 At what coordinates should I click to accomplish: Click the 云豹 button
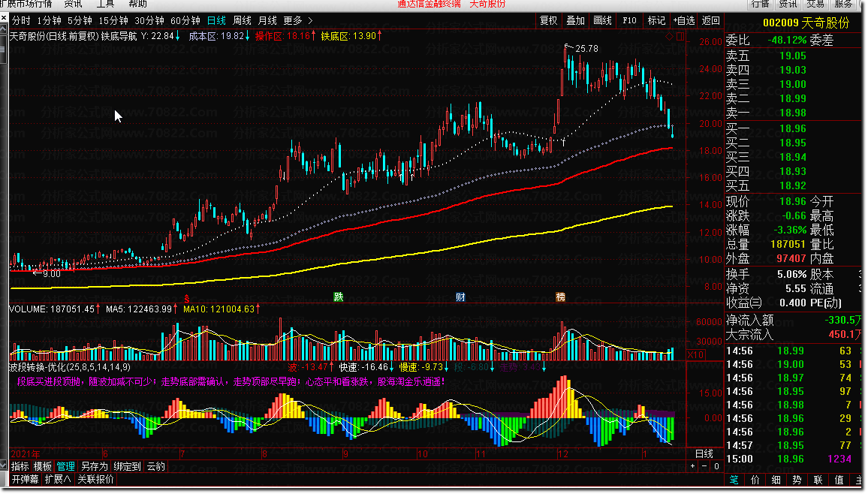tap(156, 466)
